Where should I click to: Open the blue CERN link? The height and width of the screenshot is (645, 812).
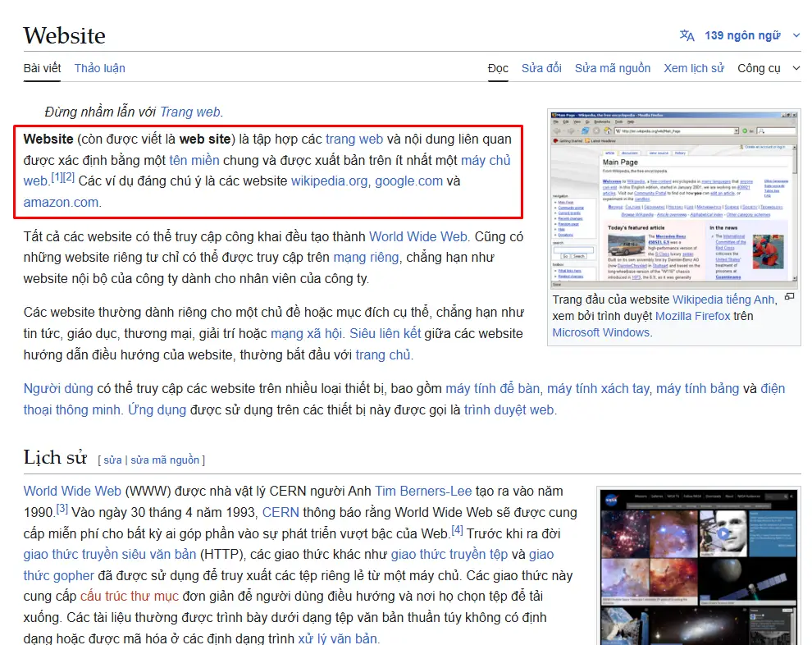tap(281, 512)
